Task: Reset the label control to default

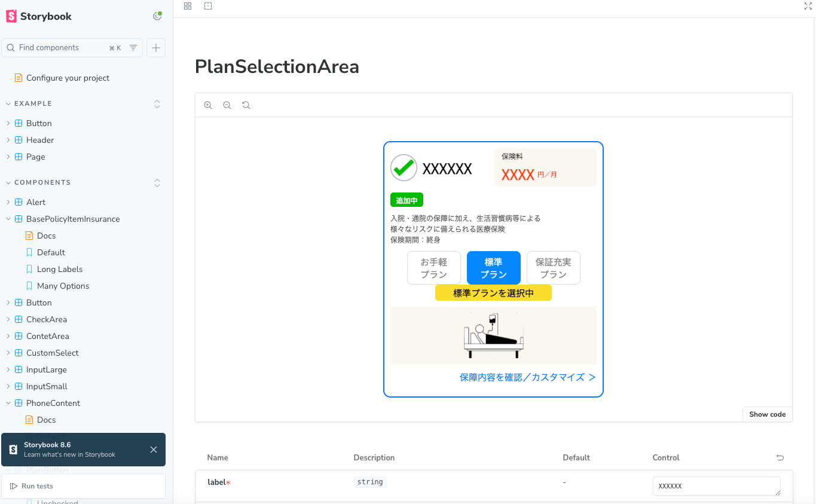Action: (780, 457)
